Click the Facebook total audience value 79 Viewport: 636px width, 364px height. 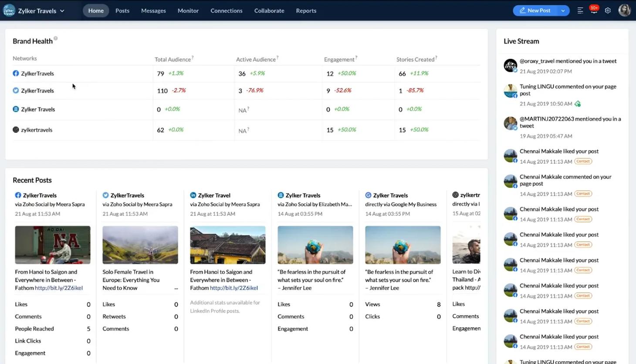pos(160,74)
